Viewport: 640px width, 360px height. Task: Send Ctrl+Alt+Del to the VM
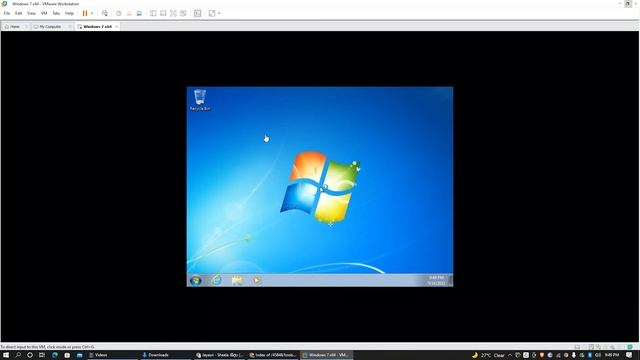[105, 13]
